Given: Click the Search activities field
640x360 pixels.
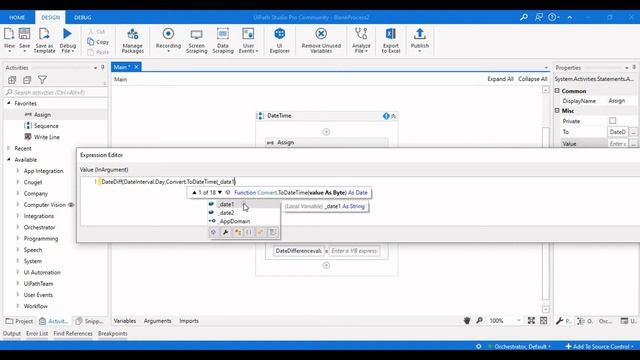Looking at the screenshot, I should 56,92.
